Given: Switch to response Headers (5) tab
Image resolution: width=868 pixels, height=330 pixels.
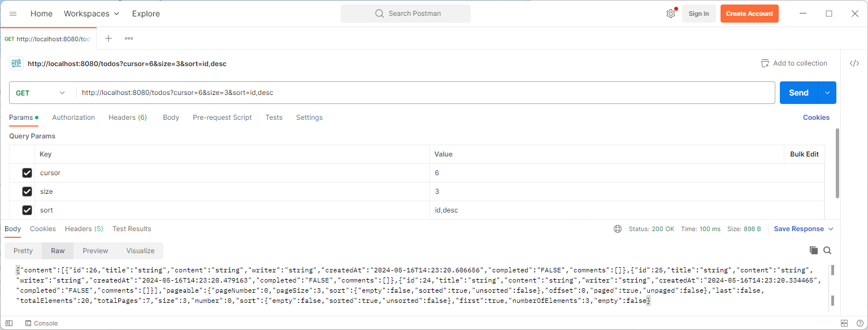Looking at the screenshot, I should tap(84, 229).
